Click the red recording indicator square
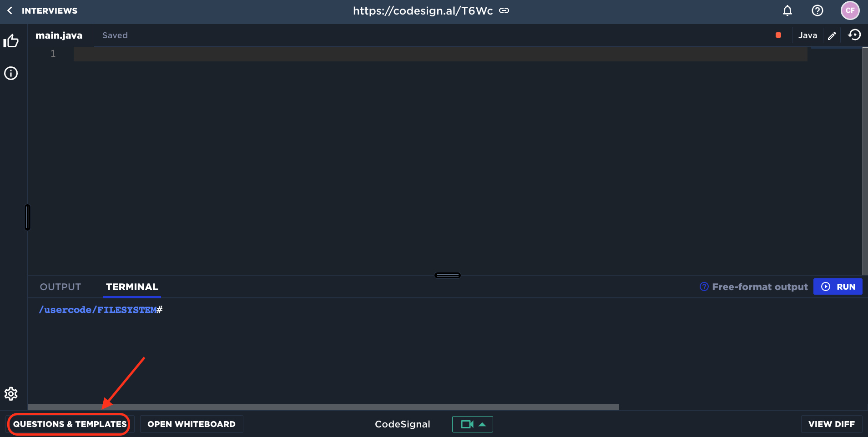 point(778,35)
